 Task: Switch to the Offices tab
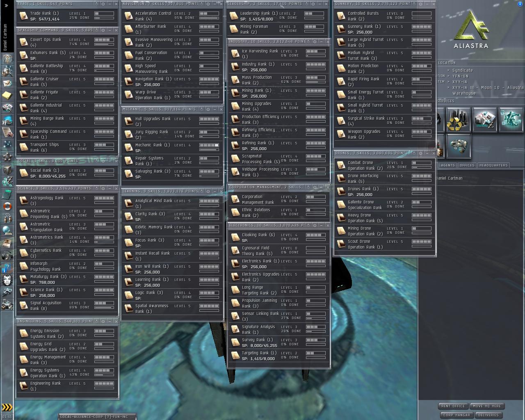467,165
